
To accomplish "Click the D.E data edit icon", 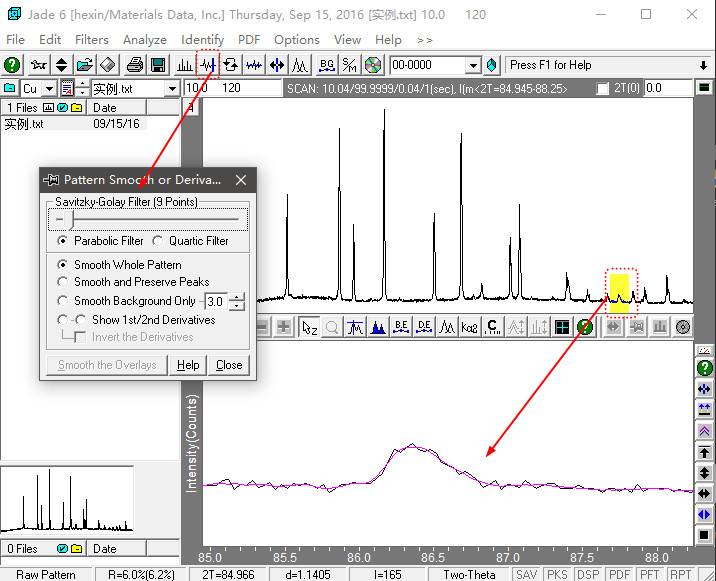I will click(x=424, y=327).
